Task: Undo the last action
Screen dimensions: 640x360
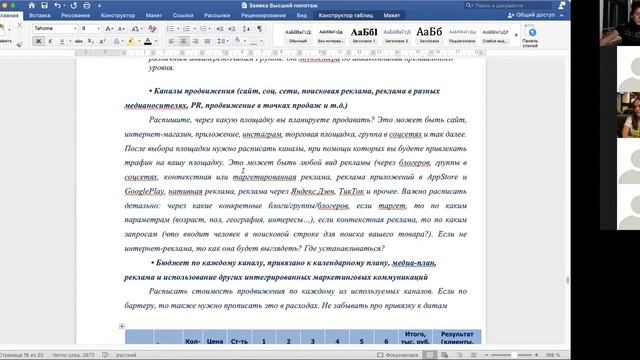Action: coord(58,5)
